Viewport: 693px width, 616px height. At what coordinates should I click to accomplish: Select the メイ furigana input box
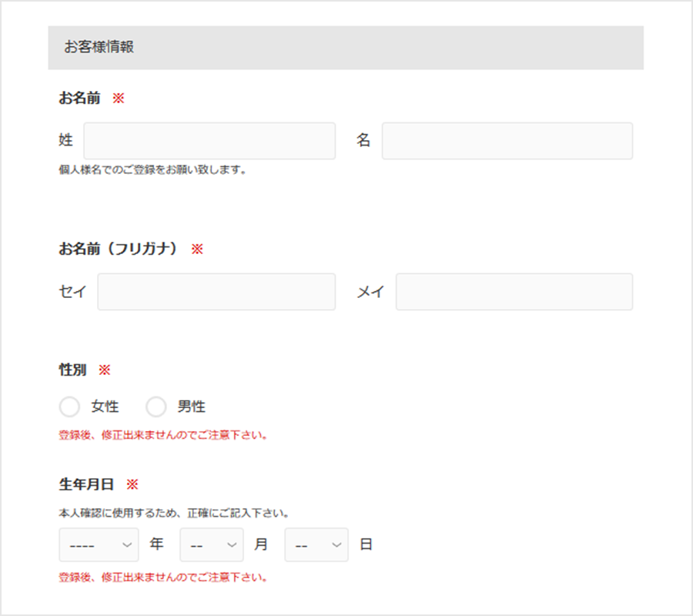tap(514, 292)
